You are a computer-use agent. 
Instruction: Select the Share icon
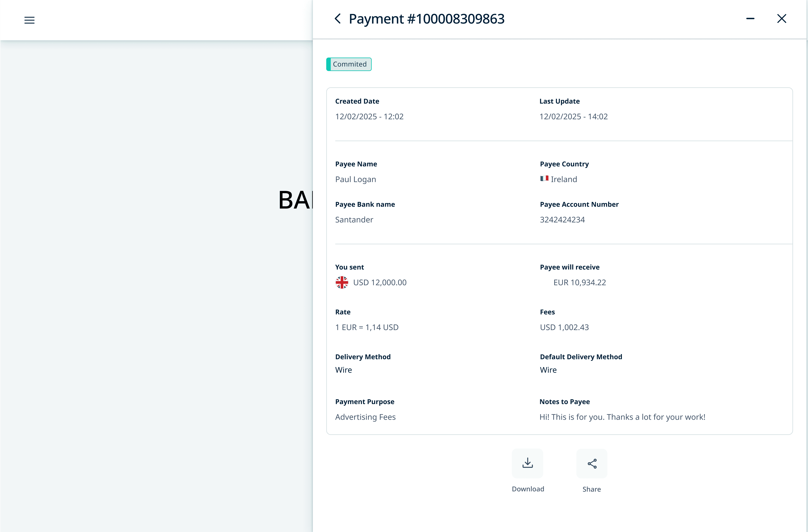(591, 463)
